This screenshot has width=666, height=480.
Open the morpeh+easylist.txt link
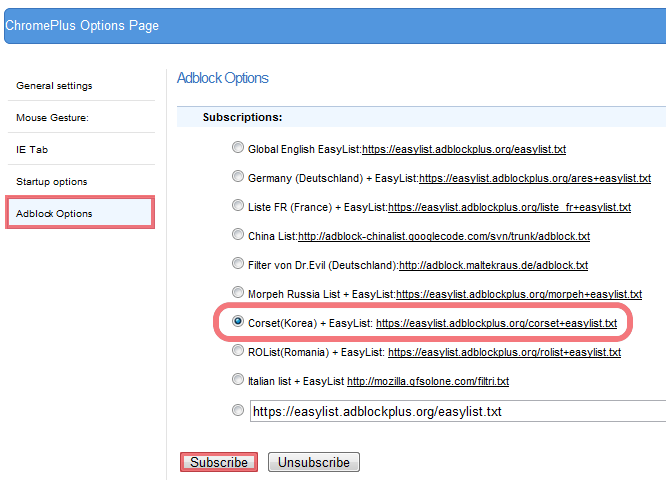[519, 294]
